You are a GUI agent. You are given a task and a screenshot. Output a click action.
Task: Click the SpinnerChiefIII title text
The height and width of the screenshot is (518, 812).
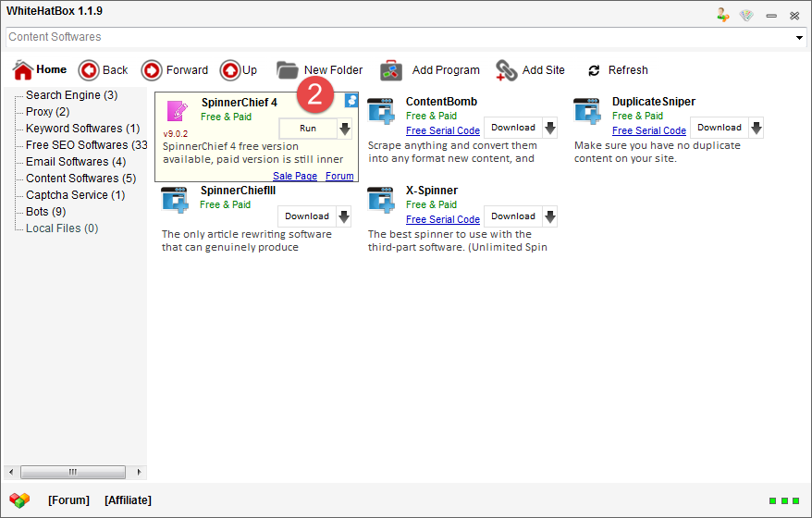pos(238,191)
